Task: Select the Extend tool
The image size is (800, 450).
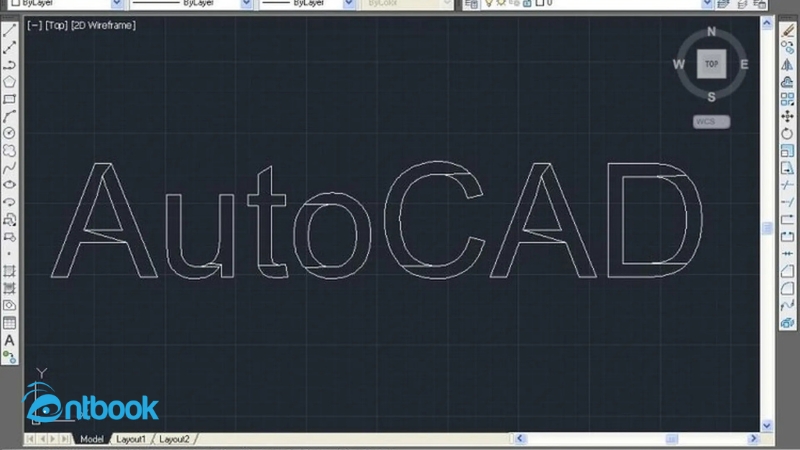Action: 787,203
